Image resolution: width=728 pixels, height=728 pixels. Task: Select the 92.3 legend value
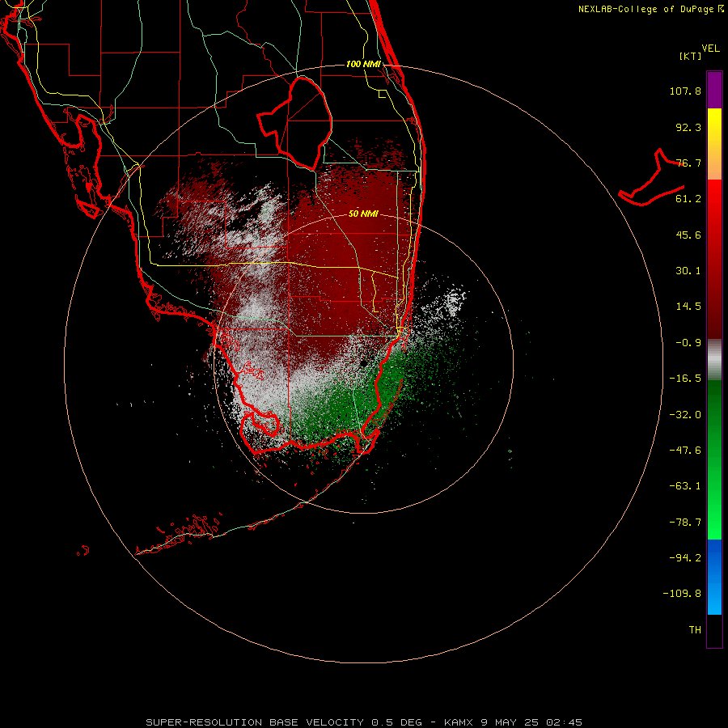click(688, 127)
